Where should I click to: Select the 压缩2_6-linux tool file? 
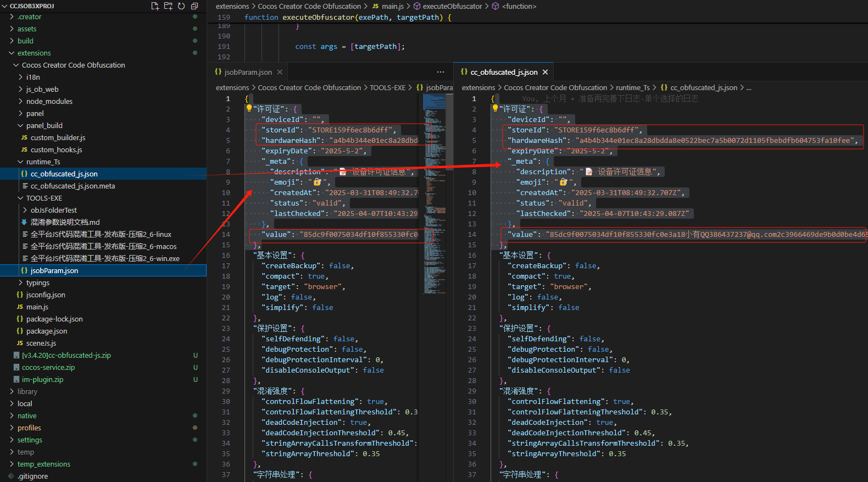pyautogui.click(x=101, y=234)
